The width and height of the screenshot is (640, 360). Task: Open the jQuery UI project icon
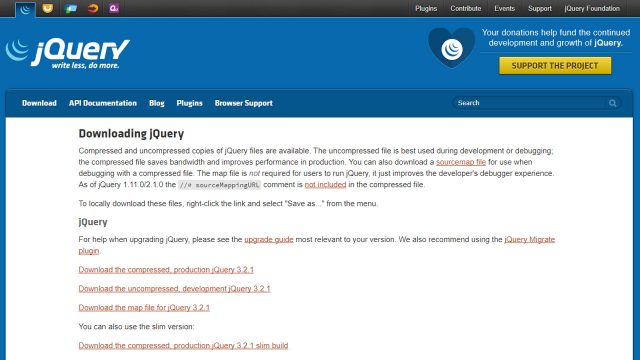(48, 8)
